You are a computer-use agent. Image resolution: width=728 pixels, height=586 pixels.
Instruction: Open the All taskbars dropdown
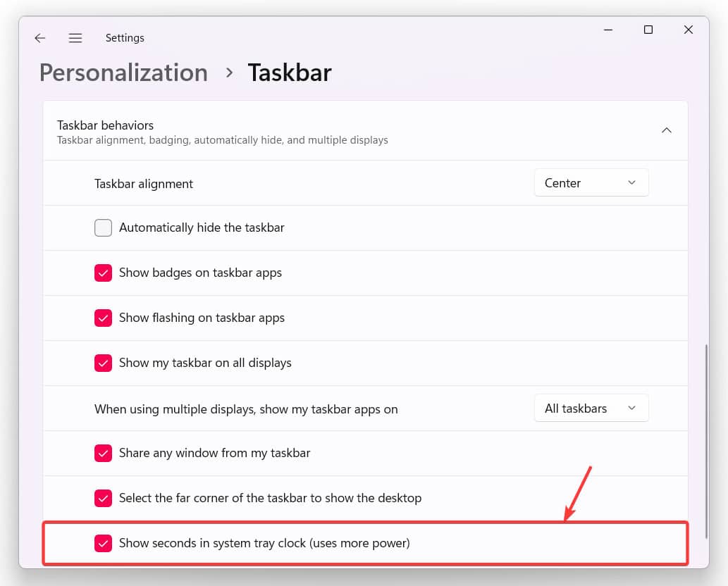point(591,409)
